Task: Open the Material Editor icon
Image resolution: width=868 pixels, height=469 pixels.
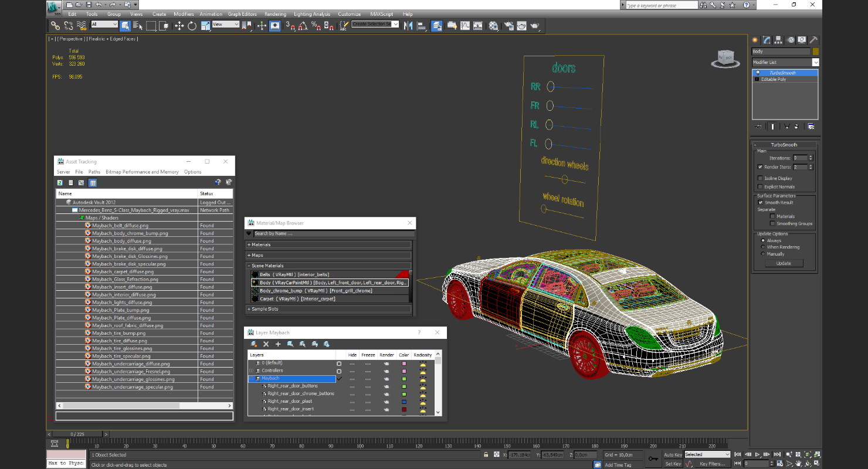Action: [493, 26]
